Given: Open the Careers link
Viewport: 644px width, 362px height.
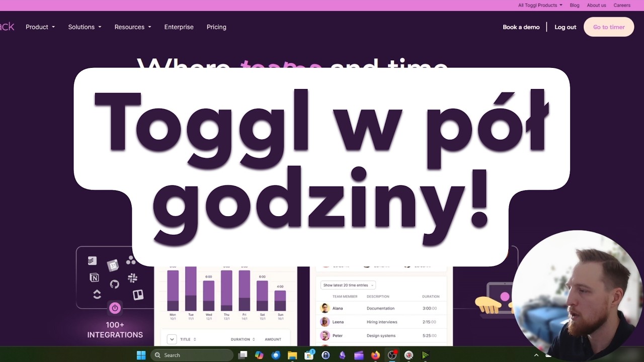Looking at the screenshot, I should tap(622, 5).
